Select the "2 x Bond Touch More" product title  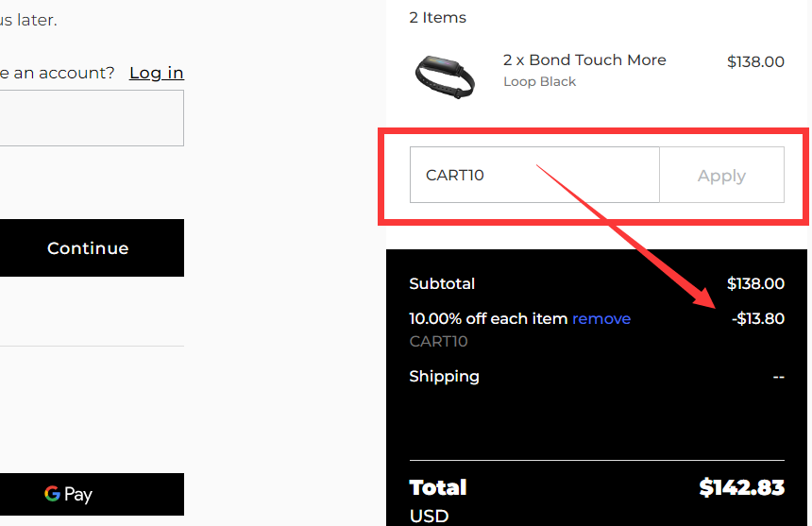584,59
